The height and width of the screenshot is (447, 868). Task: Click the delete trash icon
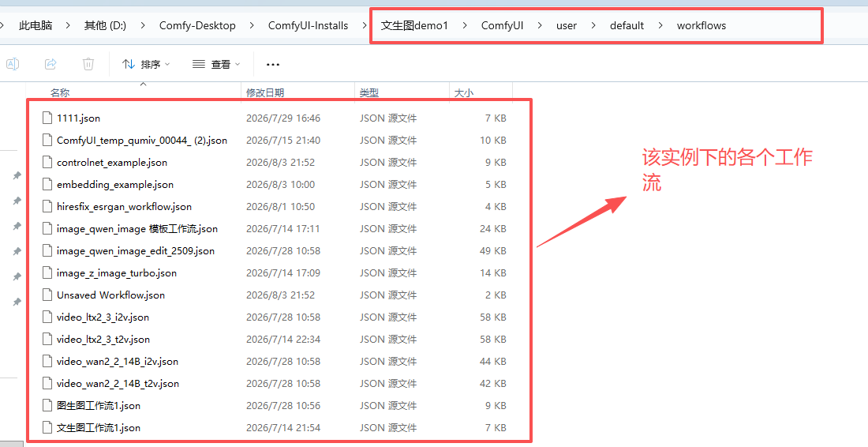click(x=88, y=64)
